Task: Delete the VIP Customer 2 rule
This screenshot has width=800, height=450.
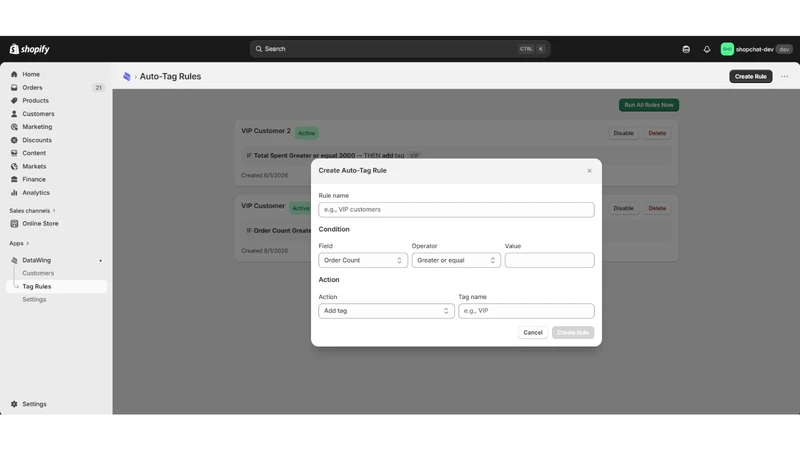Action: (x=657, y=133)
